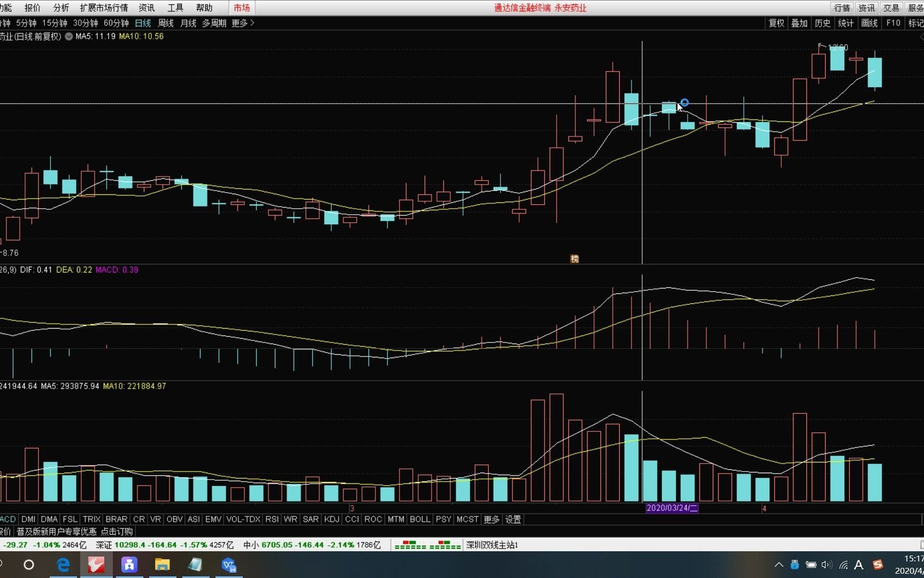Open the 多周期 multi-period view

[x=214, y=23]
